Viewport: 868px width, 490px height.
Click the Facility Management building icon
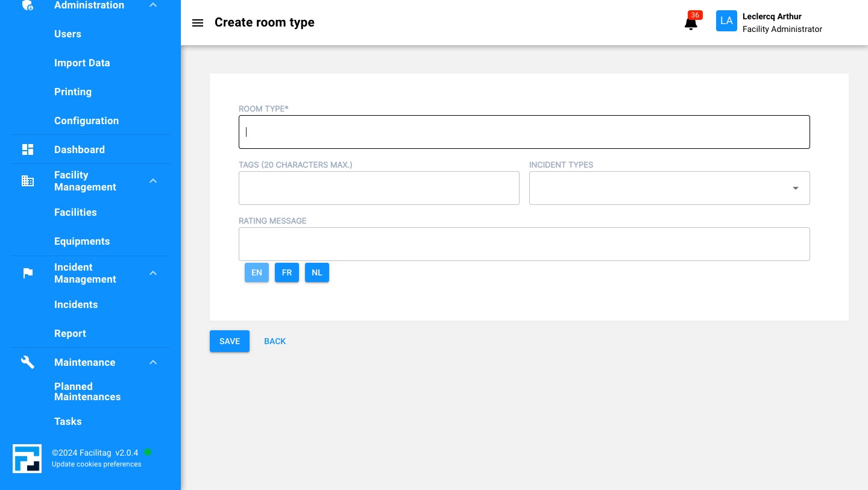(x=28, y=181)
